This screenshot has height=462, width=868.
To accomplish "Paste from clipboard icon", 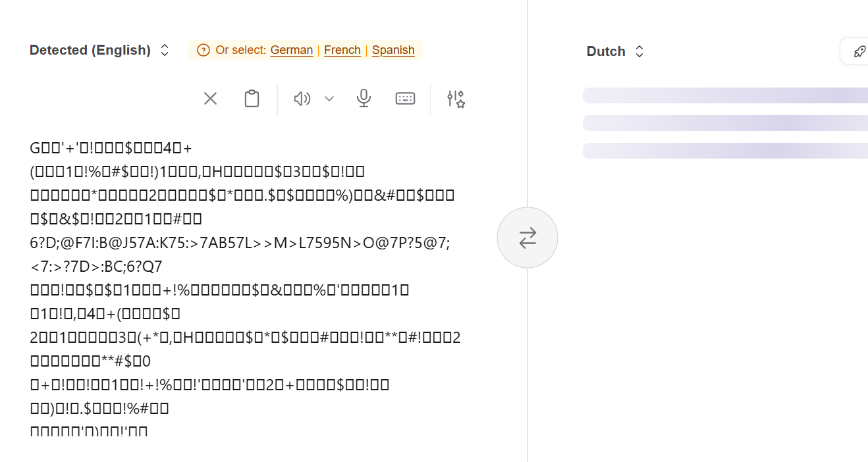I will pos(252,99).
